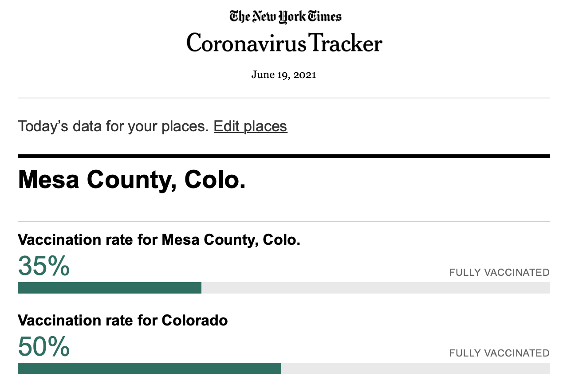Click the Mesa County FULLY VACCINATED label
This screenshot has width=567, height=392.
(500, 272)
